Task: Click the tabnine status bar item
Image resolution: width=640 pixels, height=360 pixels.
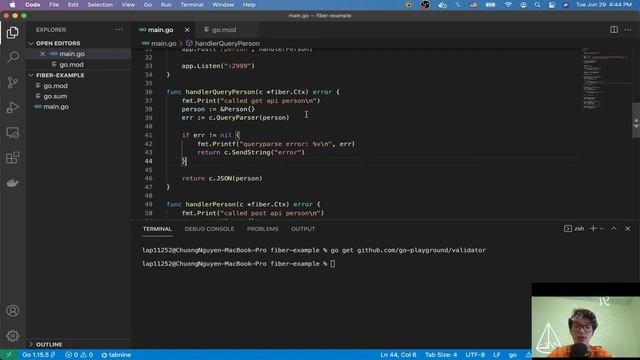Action: pos(116,355)
